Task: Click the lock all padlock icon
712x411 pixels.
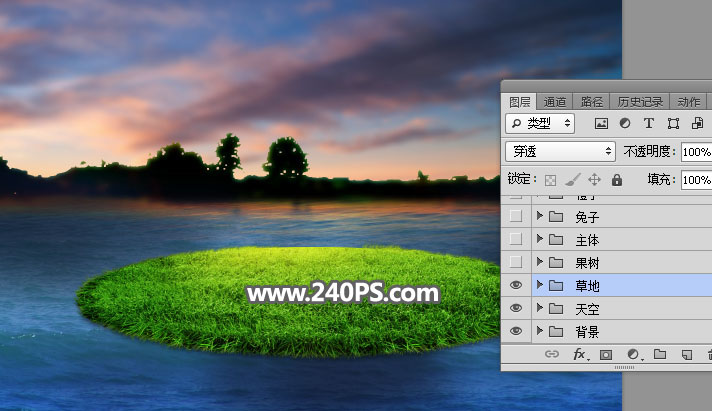Action: click(617, 180)
